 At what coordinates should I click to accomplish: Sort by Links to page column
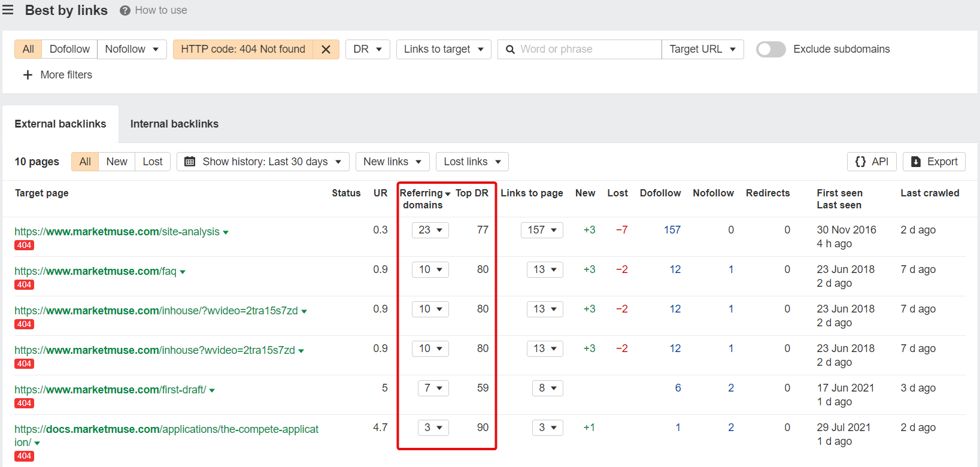[532, 193]
